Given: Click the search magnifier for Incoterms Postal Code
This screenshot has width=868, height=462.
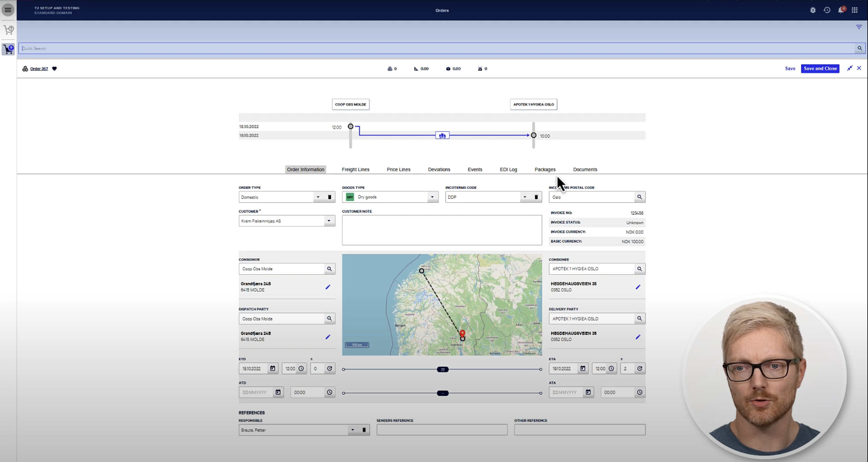Looking at the screenshot, I should (640, 197).
